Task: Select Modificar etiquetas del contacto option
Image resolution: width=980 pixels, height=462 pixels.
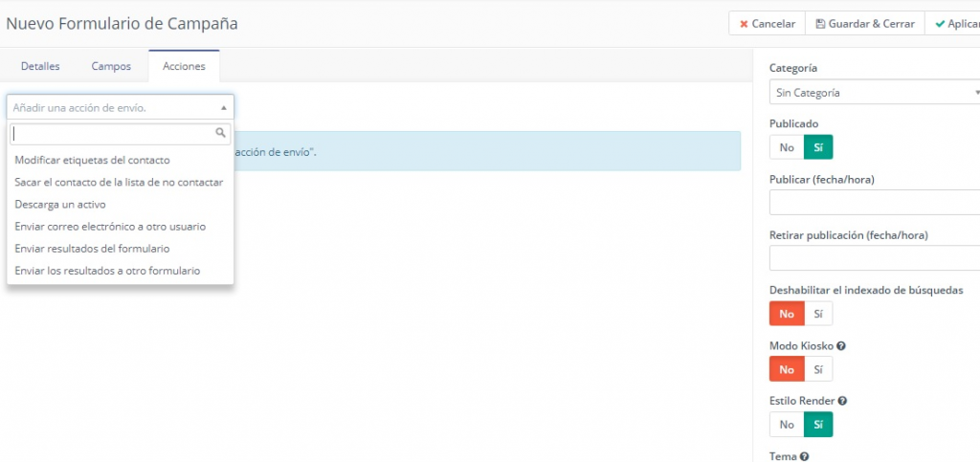Action: pos(92,160)
